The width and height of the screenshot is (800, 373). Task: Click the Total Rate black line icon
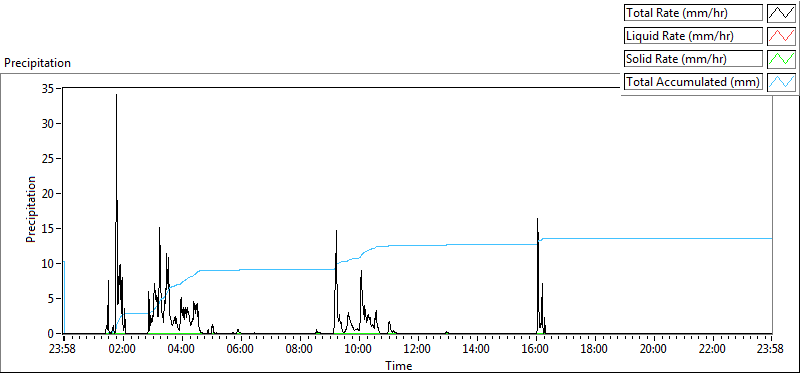[782, 13]
